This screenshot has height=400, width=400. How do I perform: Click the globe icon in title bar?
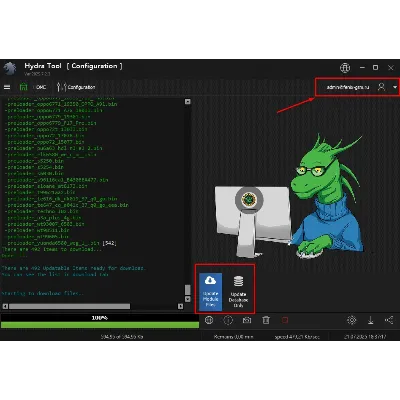[x=345, y=68]
